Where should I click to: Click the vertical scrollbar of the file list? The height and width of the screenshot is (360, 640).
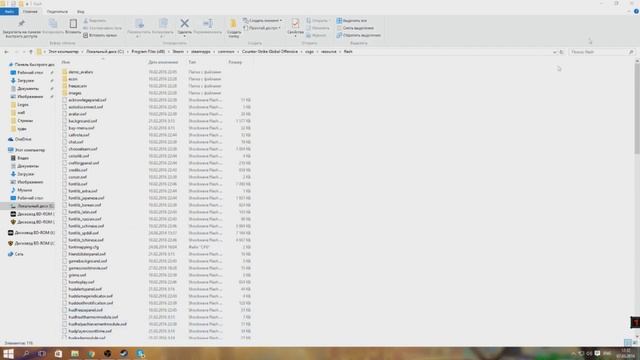click(x=637, y=108)
